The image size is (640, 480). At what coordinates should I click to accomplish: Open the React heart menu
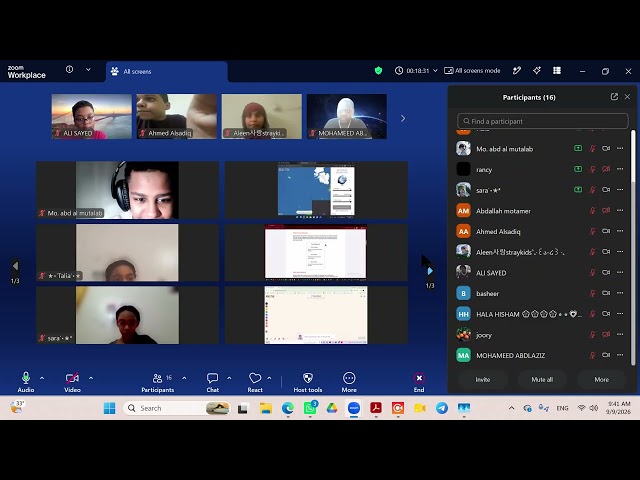coord(255,382)
